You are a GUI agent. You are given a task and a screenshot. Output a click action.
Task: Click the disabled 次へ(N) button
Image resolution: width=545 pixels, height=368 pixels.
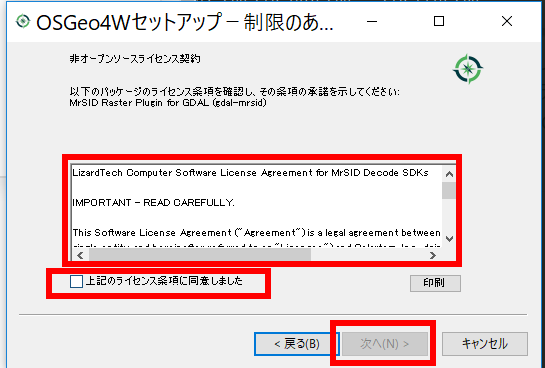[385, 344]
